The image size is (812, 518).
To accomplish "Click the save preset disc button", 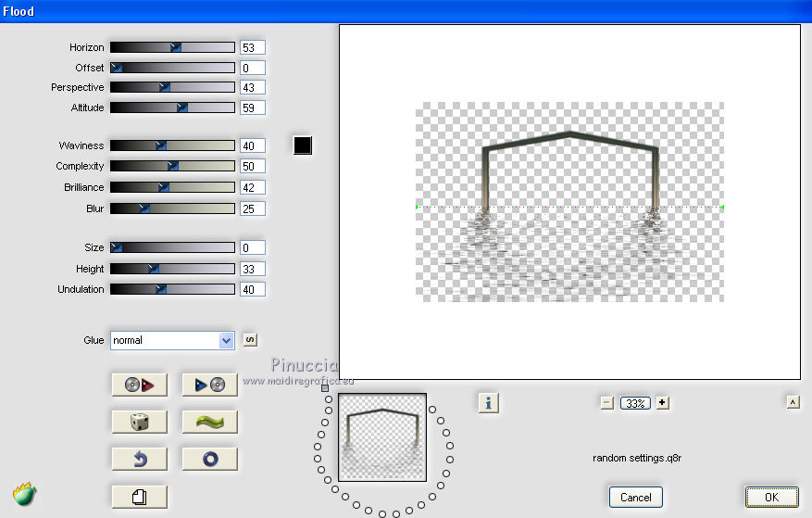I will click(210, 385).
